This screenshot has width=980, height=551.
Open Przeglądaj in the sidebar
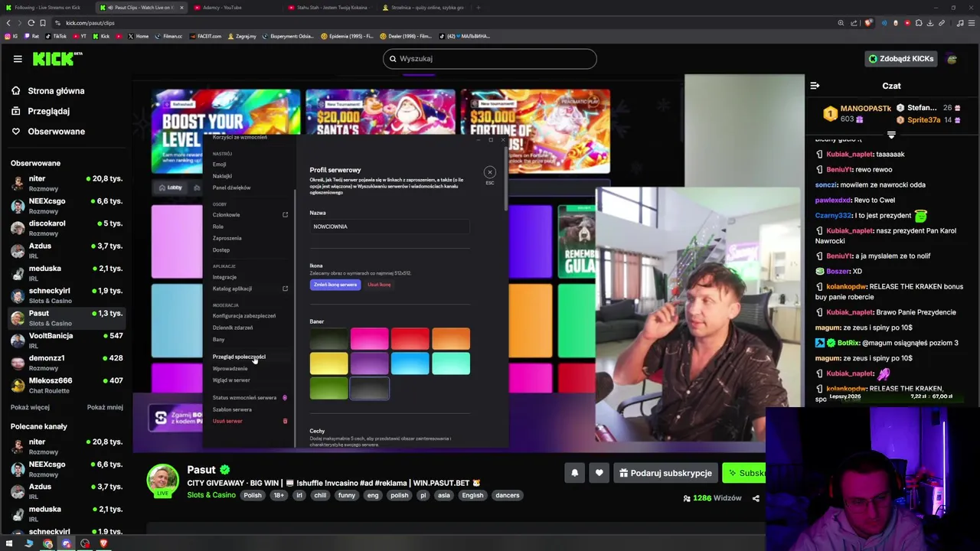(x=48, y=111)
